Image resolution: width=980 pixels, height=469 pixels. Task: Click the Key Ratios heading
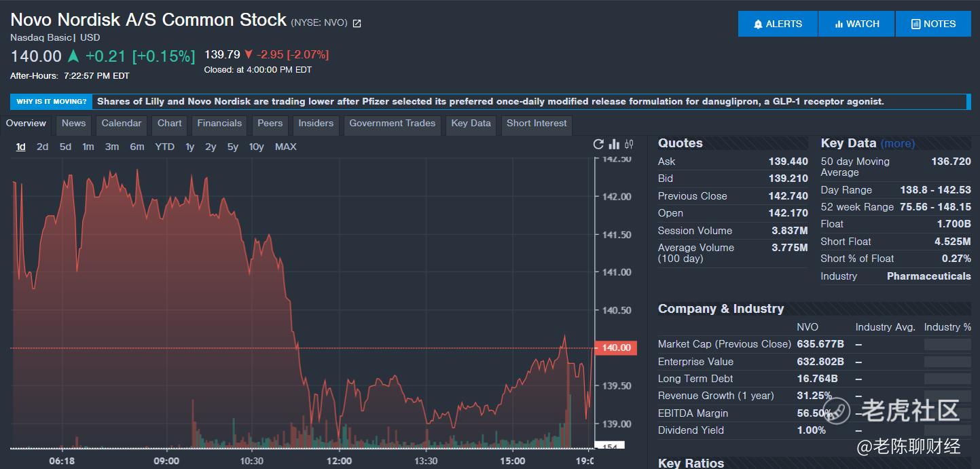pyautogui.click(x=691, y=463)
